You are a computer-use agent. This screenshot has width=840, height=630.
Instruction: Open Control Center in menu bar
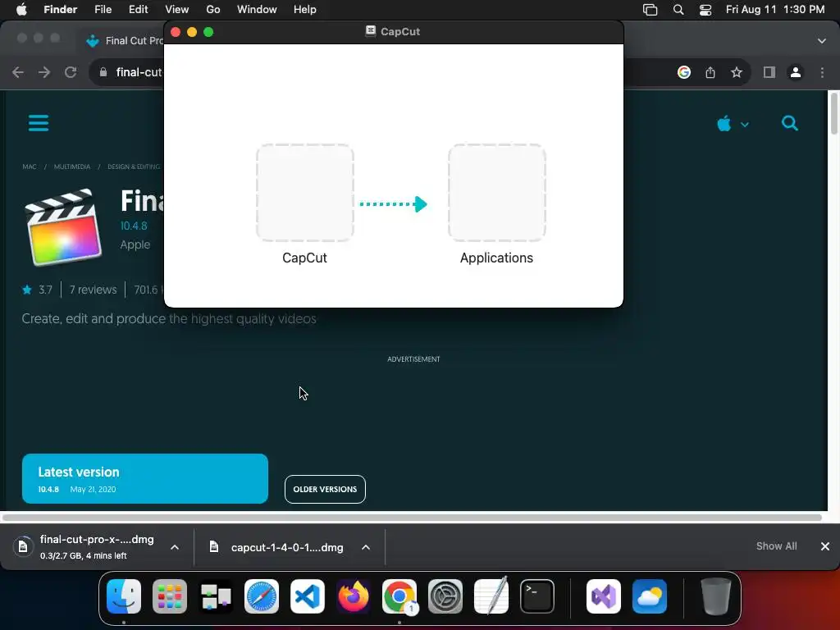[x=705, y=10]
